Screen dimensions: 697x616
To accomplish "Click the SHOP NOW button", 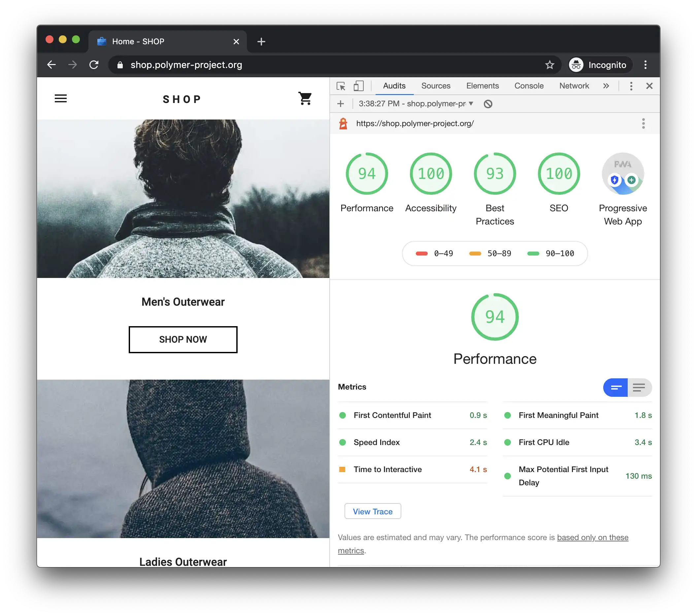I will pos(183,339).
